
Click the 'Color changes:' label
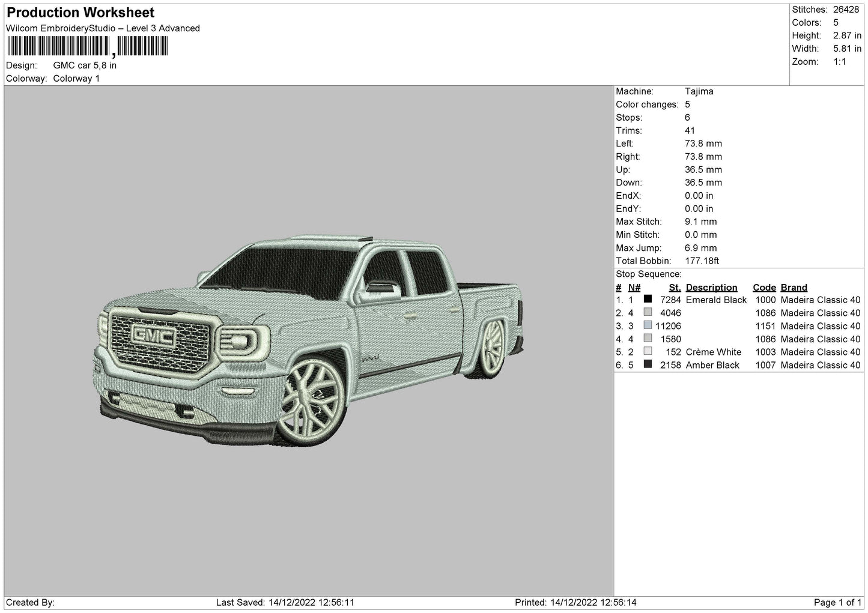tap(648, 104)
